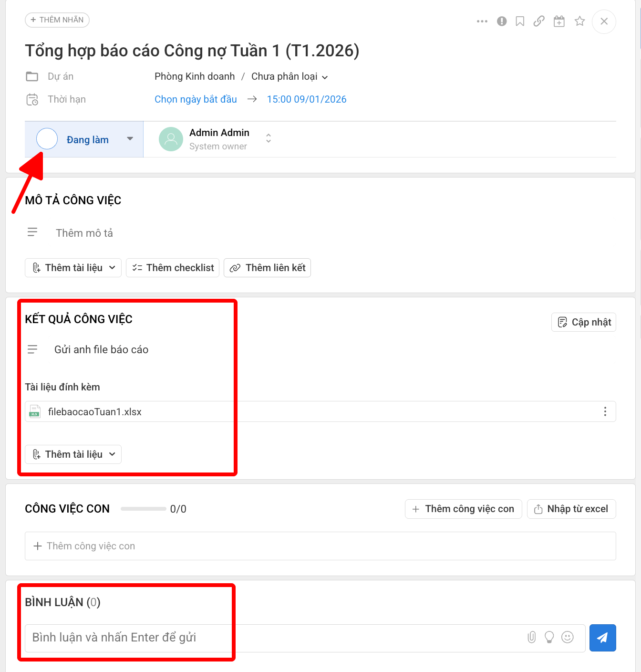Open the more options (ellipsis) menu

(x=482, y=21)
